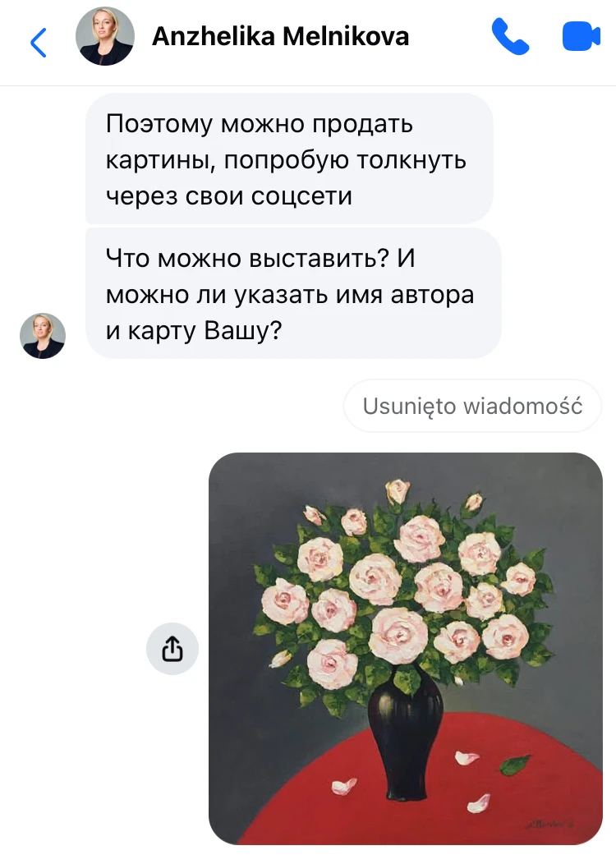Start a video call with camera icon
Image resolution: width=616 pixels, height=864 pixels.
point(582,36)
